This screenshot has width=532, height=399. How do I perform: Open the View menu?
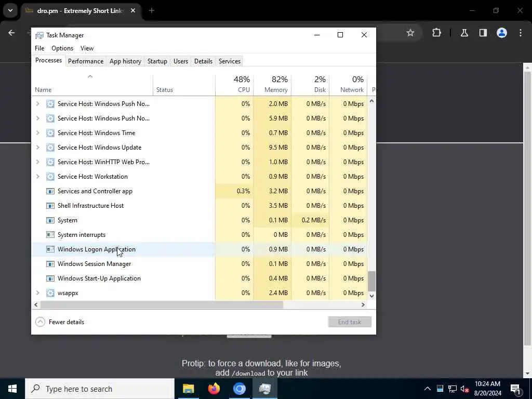coord(87,48)
